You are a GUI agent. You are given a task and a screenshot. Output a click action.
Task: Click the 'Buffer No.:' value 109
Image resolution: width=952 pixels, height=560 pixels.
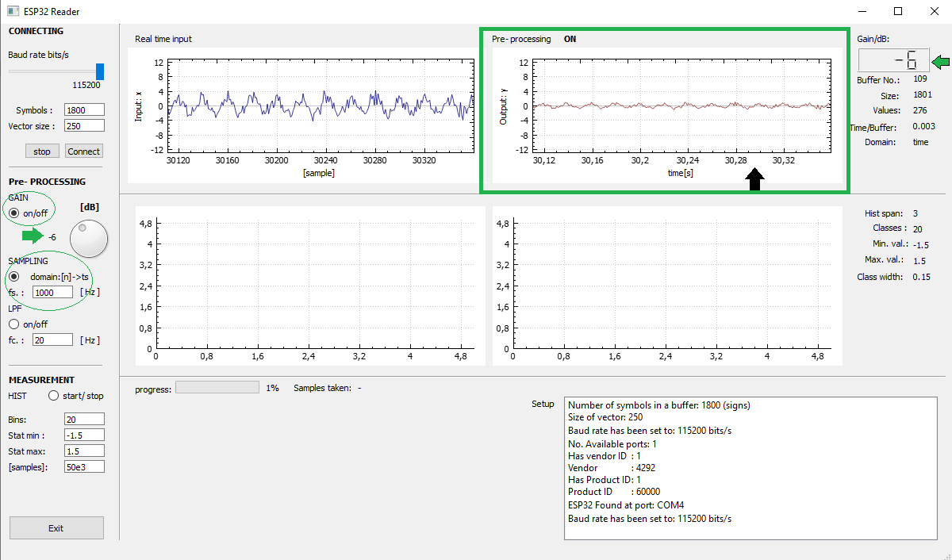tap(920, 79)
